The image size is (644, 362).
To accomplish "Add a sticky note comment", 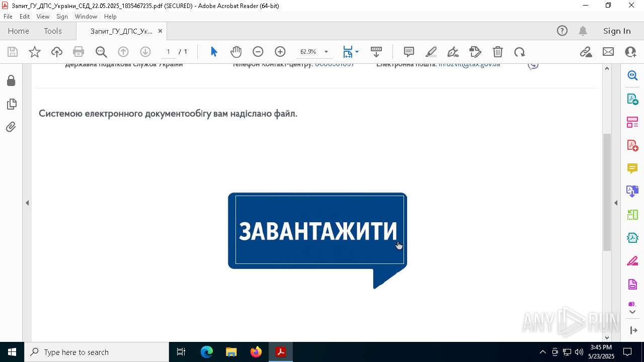I will click(409, 52).
